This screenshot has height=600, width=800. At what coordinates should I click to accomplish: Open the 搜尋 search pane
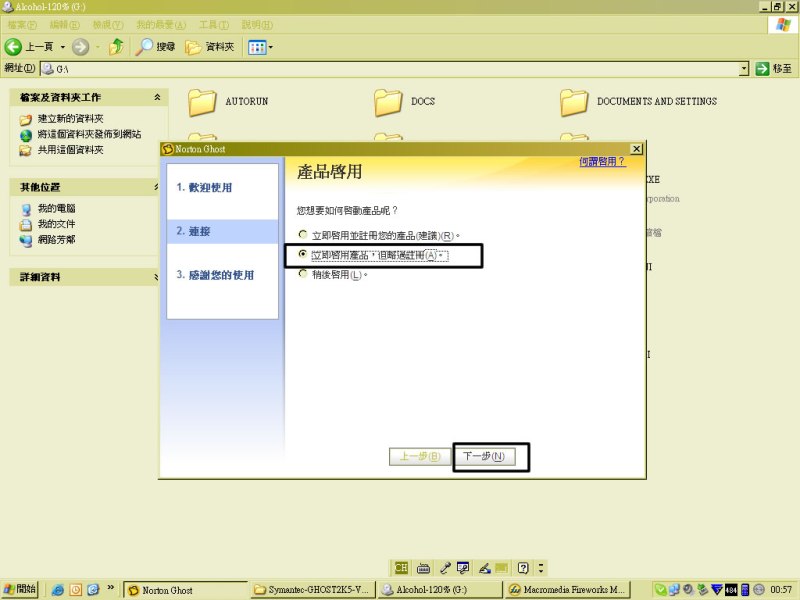point(155,47)
